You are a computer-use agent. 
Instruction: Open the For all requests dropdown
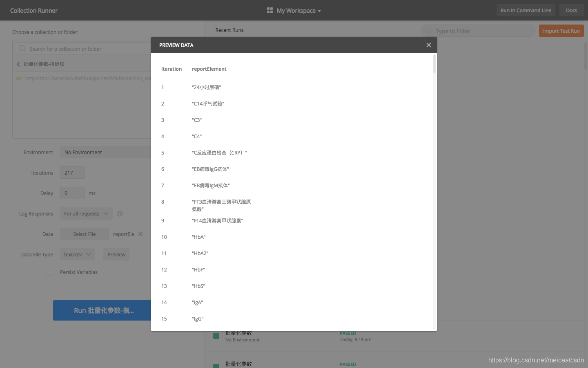click(86, 213)
